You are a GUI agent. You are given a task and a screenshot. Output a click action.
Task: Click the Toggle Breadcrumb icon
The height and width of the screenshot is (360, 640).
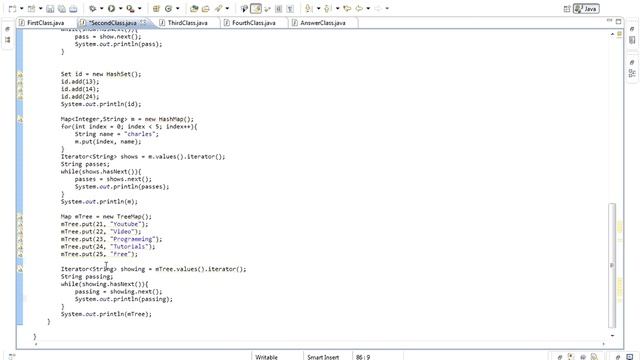point(244,9)
